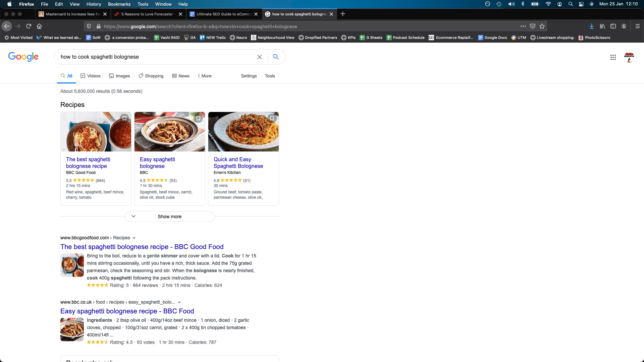Screen dimensions: 644x362
Task: Open the volume control in menu bar
Action: pyautogui.click(x=511, y=4)
